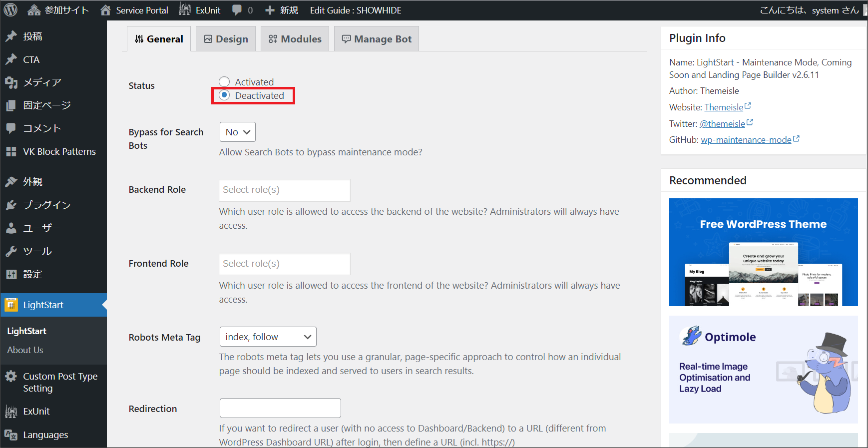Click the plus icon for 新規
The width and height of the screenshot is (868, 448).
coord(270,10)
